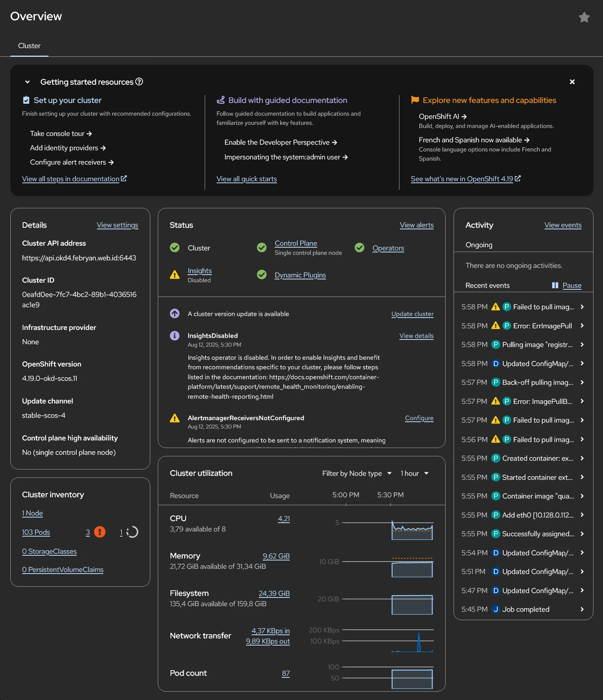Expand the Error: ErrImagePull event
This screenshot has width=603, height=700.
pos(582,326)
